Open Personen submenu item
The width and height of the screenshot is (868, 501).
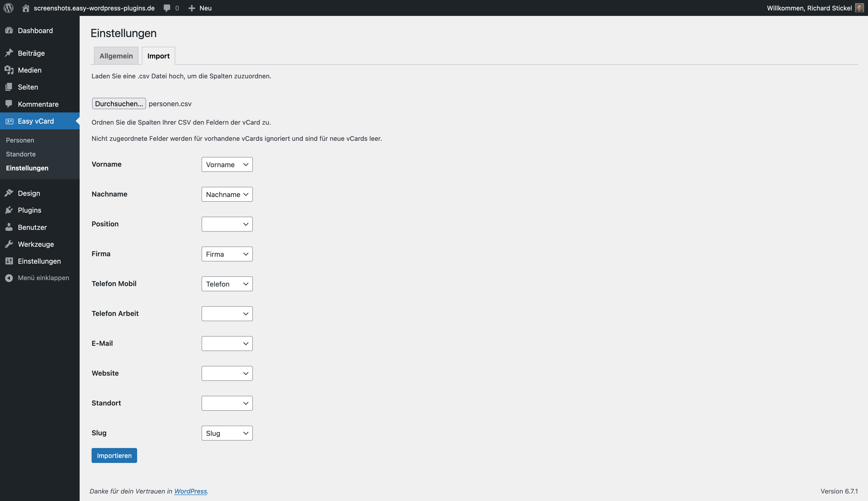click(x=20, y=140)
